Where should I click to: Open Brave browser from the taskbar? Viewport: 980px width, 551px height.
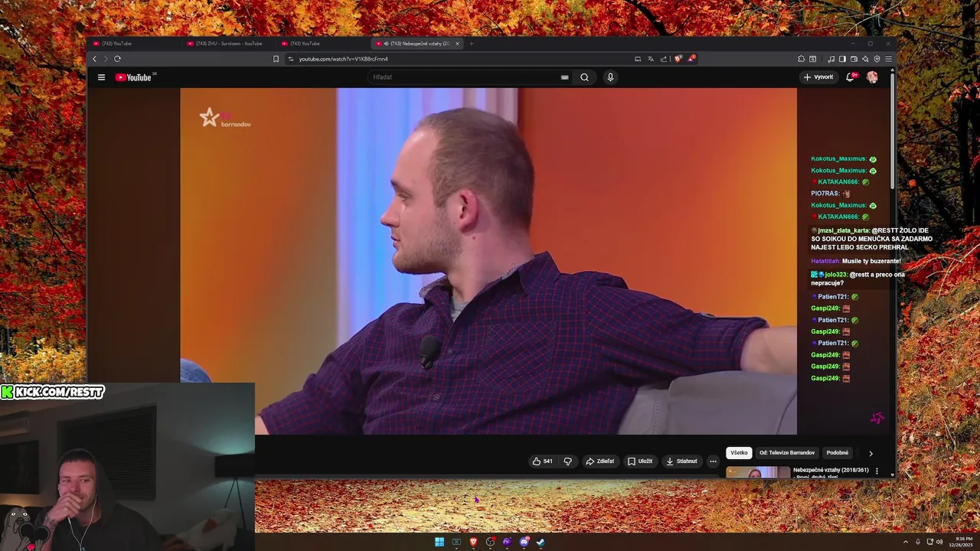coord(473,542)
